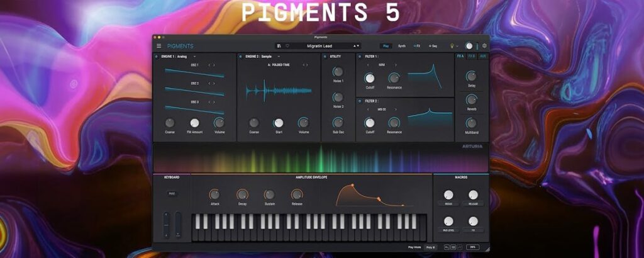This screenshot has height=258, width=644.
Task: Click the Filter 2 Resonance knob
Action: tap(394, 123)
